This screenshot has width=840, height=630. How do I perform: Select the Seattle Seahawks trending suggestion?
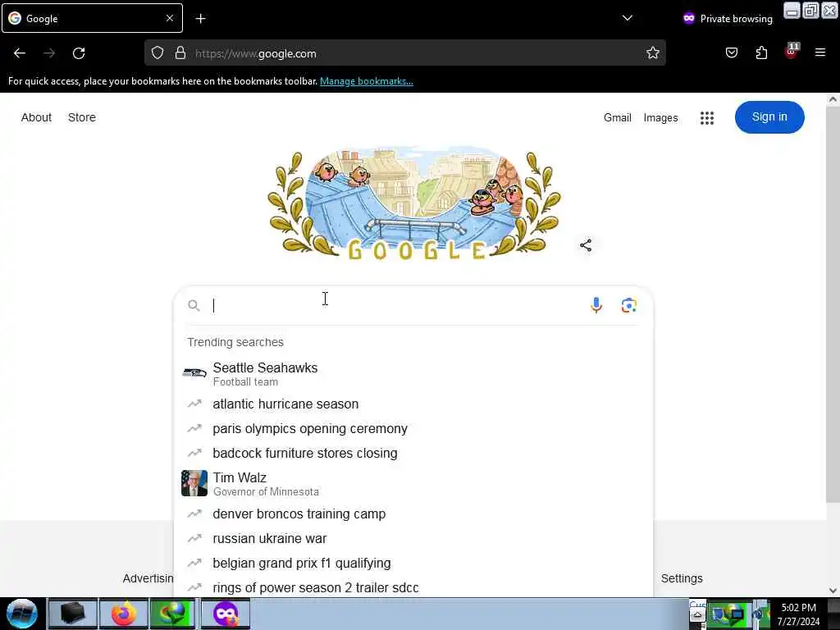point(413,374)
